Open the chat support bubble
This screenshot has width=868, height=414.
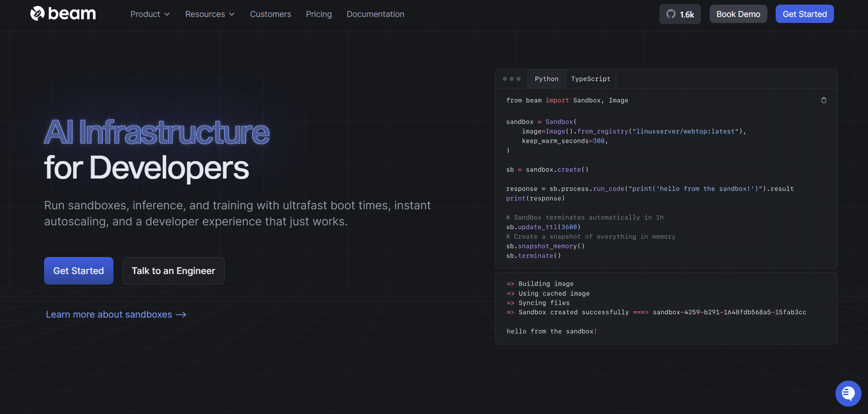(x=848, y=393)
